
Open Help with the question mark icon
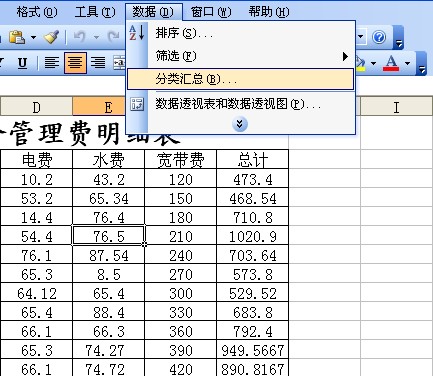[x=379, y=37]
